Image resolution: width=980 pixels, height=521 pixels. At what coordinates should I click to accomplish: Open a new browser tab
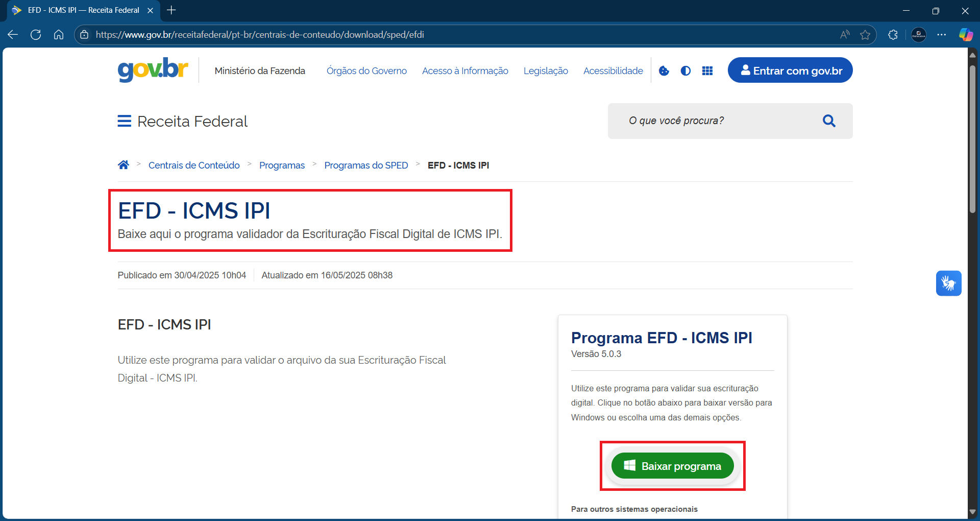171,10
